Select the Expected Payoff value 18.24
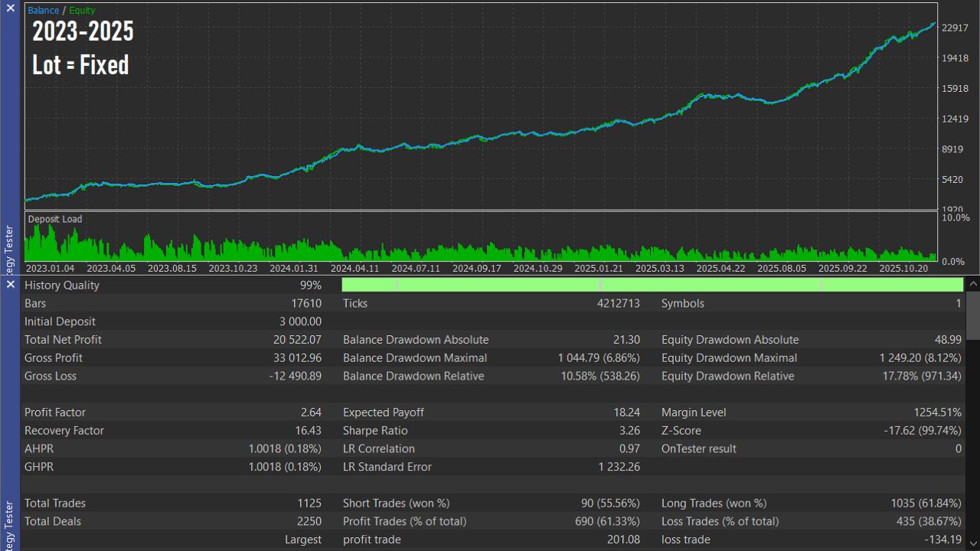 [x=627, y=412]
